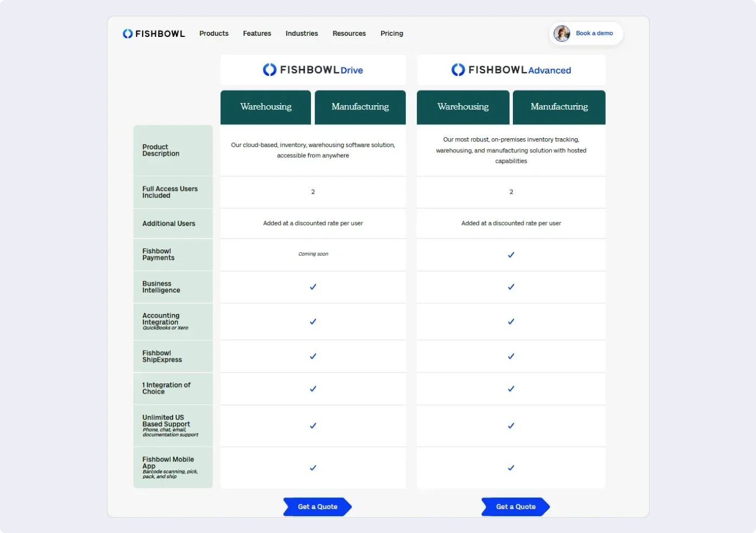Click 'Added at a discounted rate' under Drive

click(x=313, y=223)
